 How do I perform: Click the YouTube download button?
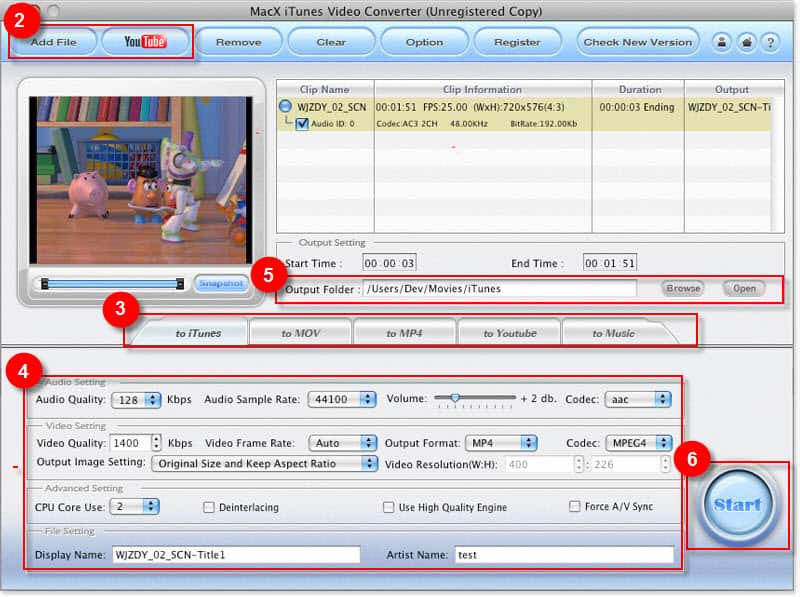(145, 42)
